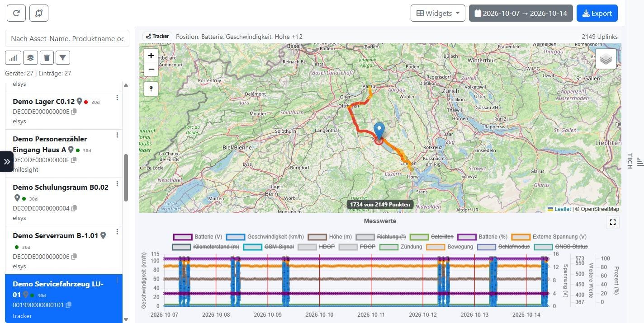Toggle the GNSS-Status legend entry
The width and height of the screenshot is (644, 323).
[561, 247]
